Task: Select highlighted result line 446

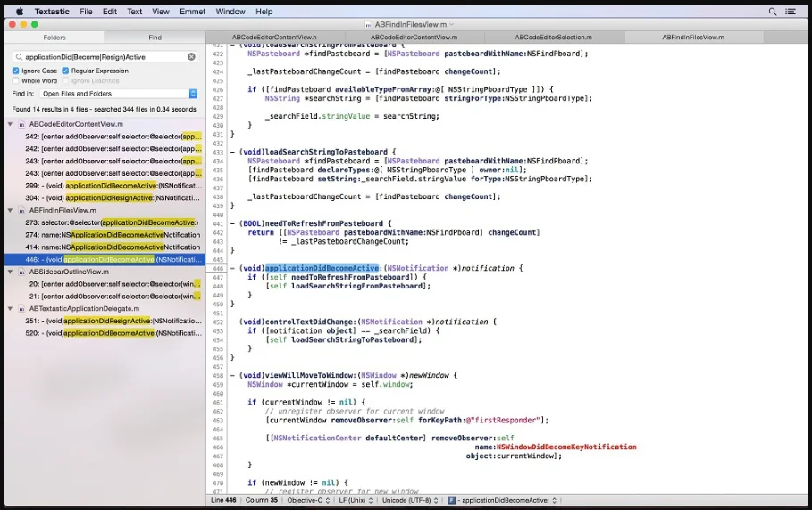Action: click(105, 259)
